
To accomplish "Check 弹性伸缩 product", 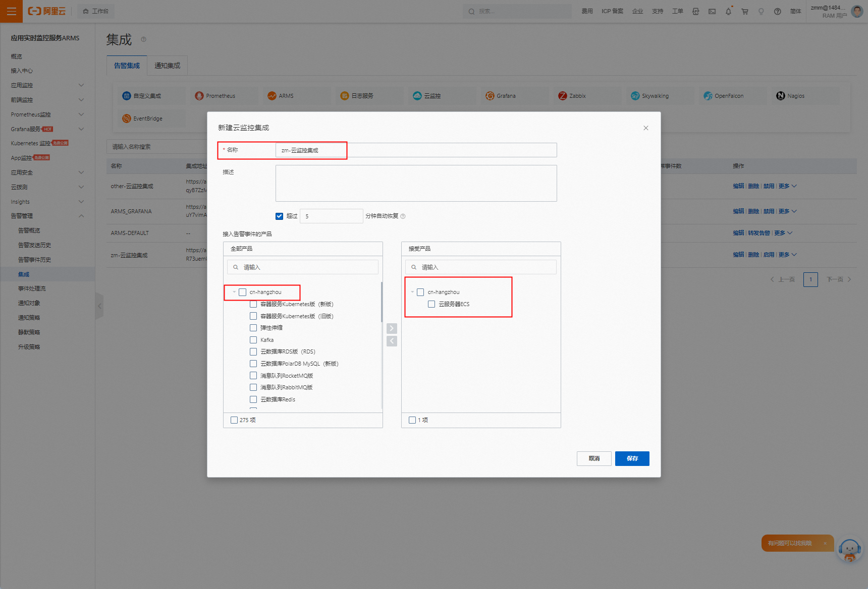I will [253, 328].
